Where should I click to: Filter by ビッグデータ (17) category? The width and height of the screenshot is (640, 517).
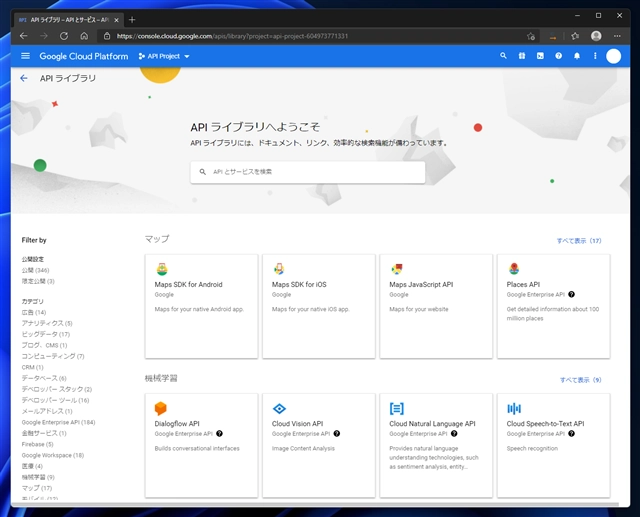click(x=46, y=334)
